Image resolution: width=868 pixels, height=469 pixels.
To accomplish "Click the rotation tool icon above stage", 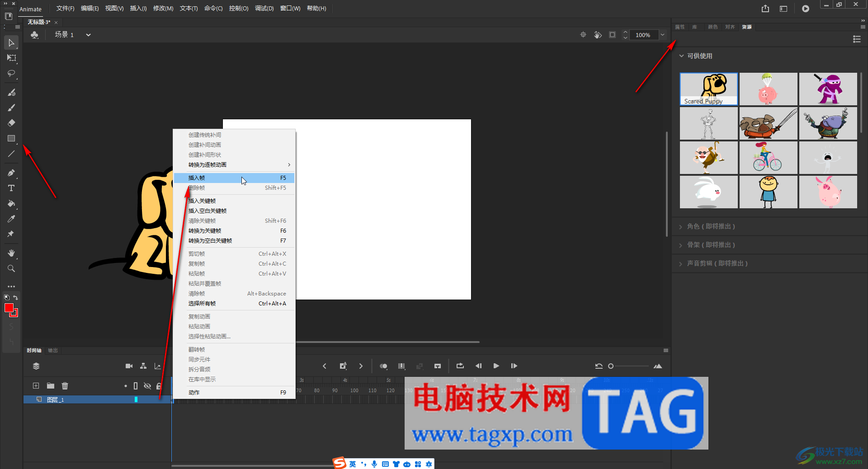I will click(598, 35).
